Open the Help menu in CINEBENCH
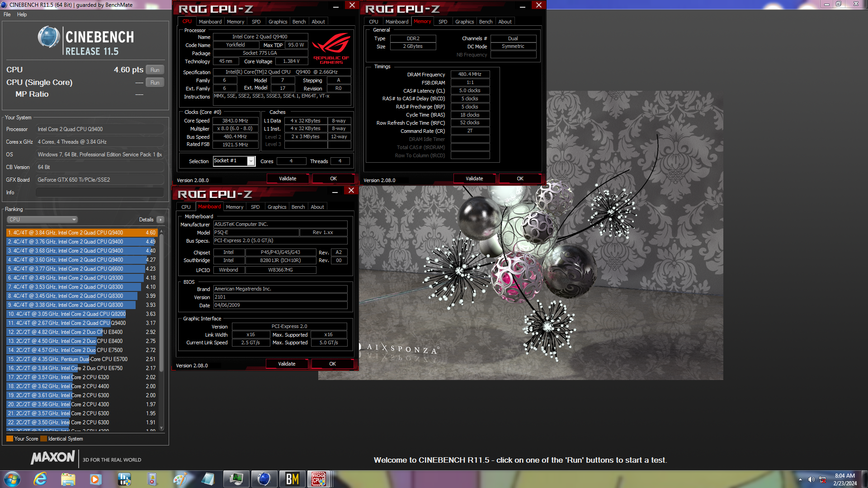The width and height of the screenshot is (868, 488). click(x=22, y=14)
